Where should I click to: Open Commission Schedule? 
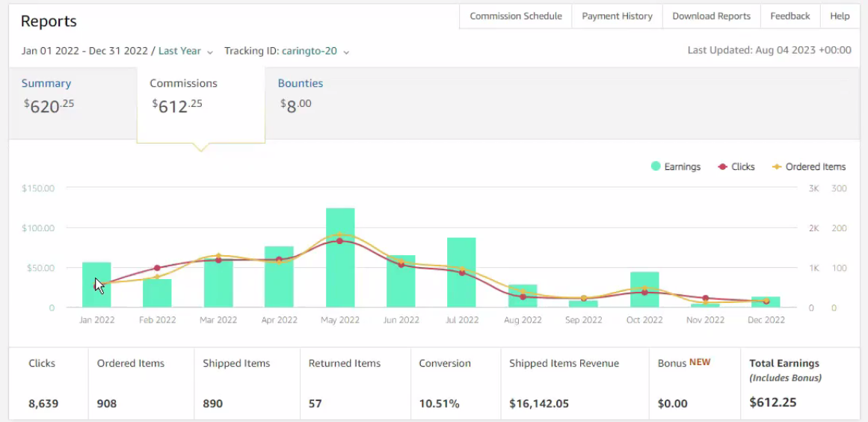[516, 16]
